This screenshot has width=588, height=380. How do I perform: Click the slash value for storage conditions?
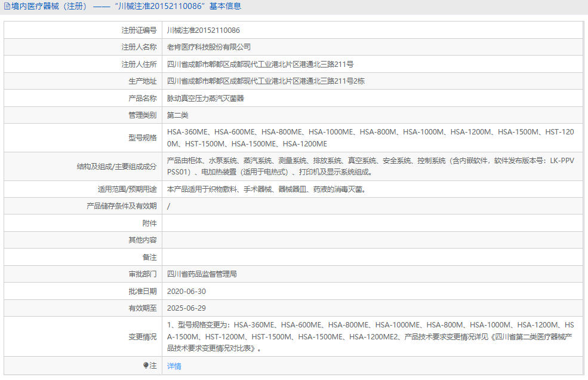pyautogui.click(x=168, y=206)
